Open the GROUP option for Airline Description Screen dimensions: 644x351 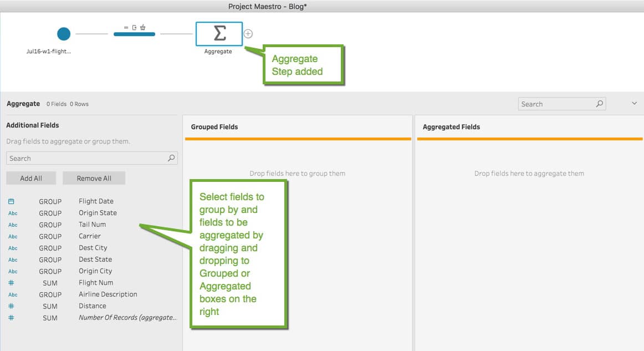pyautogui.click(x=50, y=294)
